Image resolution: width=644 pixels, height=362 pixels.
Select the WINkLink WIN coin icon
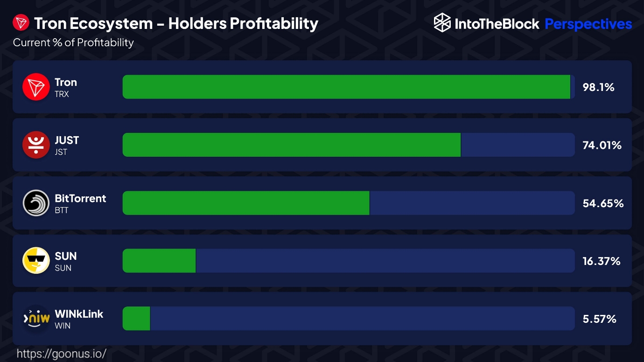[x=36, y=319]
